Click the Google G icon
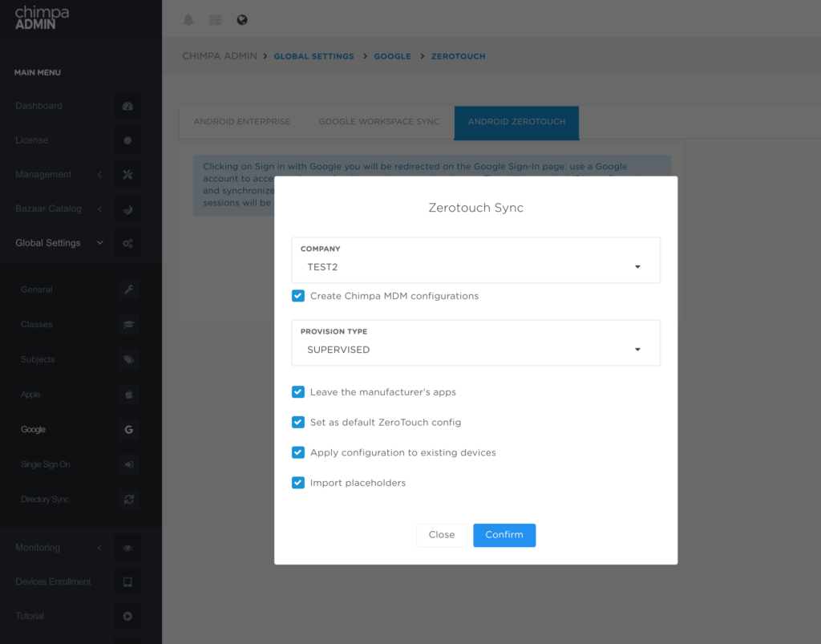 pos(129,429)
